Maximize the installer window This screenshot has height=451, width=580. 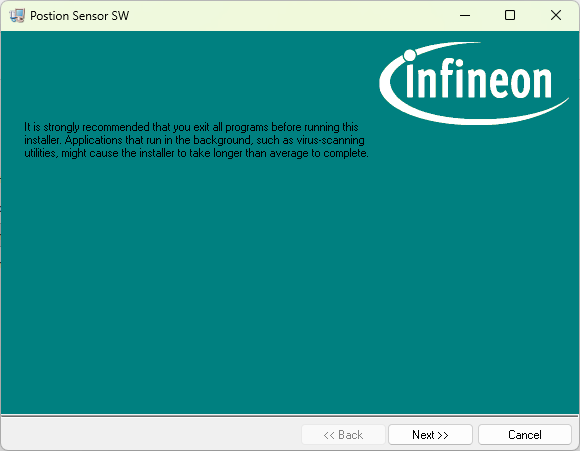tap(510, 16)
